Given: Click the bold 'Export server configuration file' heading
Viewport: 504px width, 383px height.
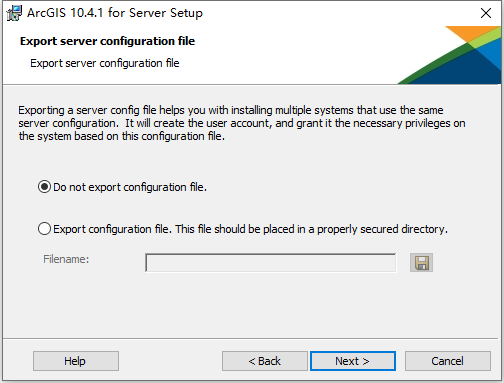Looking at the screenshot, I should [107, 41].
